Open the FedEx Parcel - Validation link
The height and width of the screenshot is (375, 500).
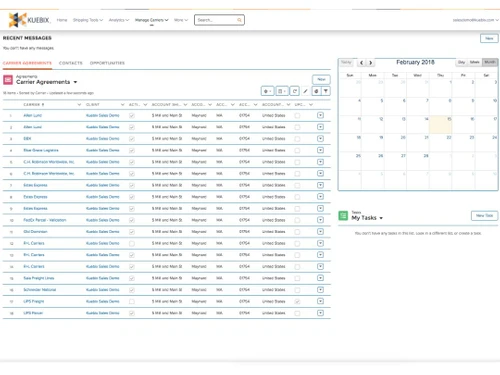click(x=45, y=220)
